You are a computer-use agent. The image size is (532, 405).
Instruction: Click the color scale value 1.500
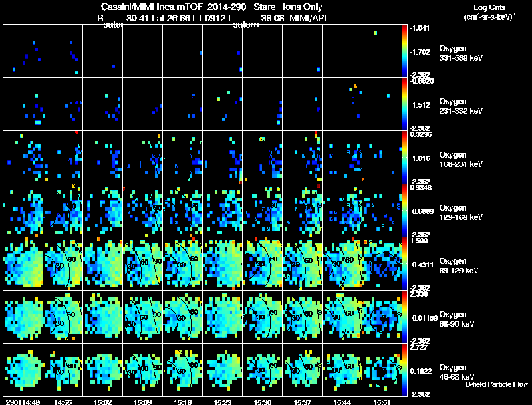pyautogui.click(x=420, y=241)
